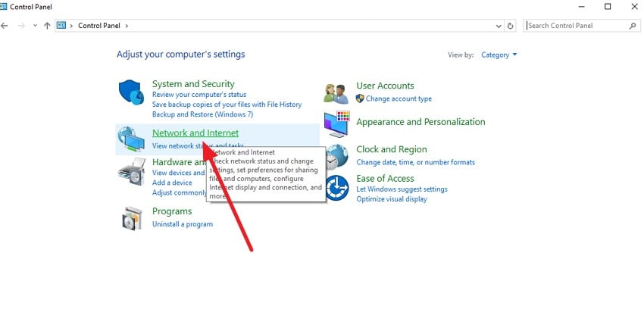
Task: Click the Control Panel title bar icon
Action: (3, 7)
